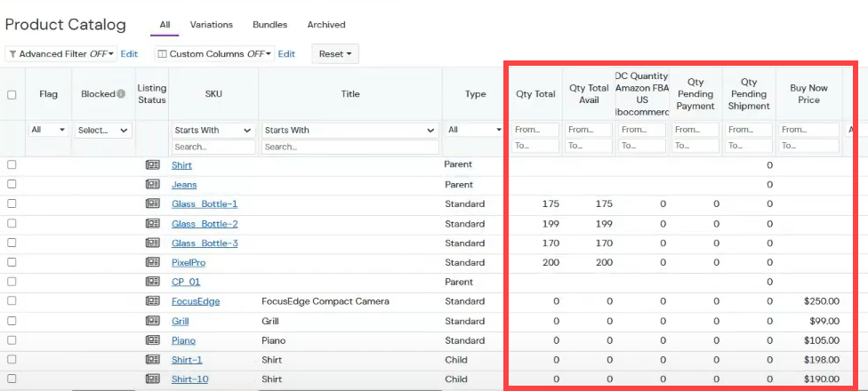This screenshot has height=391, width=868.
Task: Open the Advanced Filter dropdown
Action: click(60, 54)
